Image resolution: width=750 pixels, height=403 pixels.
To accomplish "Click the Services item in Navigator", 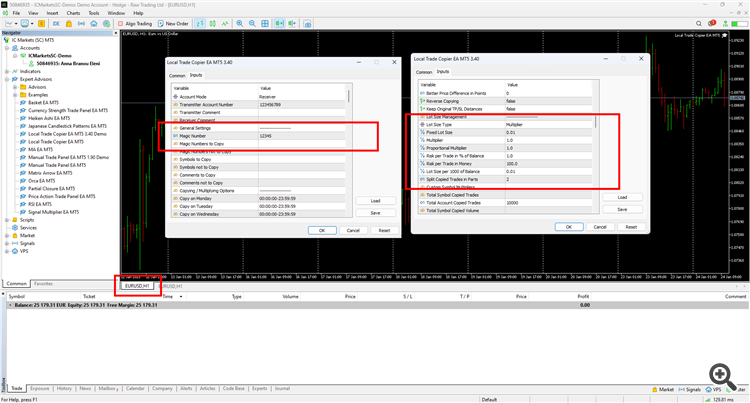I will [x=28, y=228].
